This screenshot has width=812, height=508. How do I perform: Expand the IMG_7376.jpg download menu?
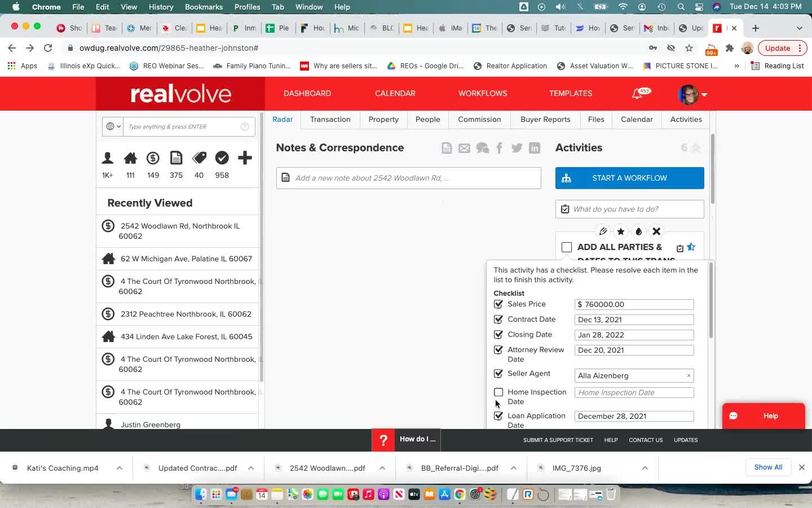click(645, 468)
